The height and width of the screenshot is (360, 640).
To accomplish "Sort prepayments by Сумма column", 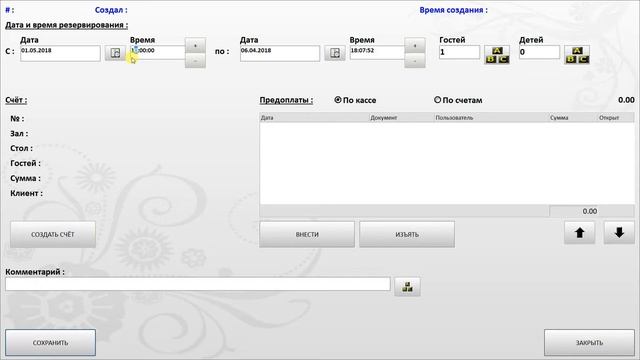I will [573, 118].
